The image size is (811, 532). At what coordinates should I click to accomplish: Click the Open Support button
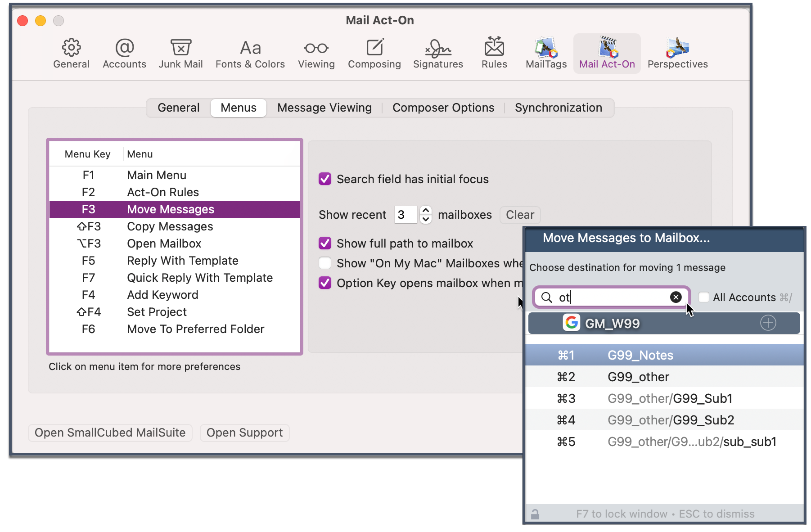244,433
